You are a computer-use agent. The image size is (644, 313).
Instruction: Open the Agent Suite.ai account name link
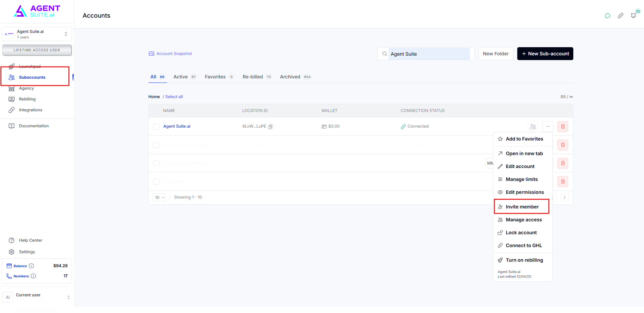click(177, 126)
